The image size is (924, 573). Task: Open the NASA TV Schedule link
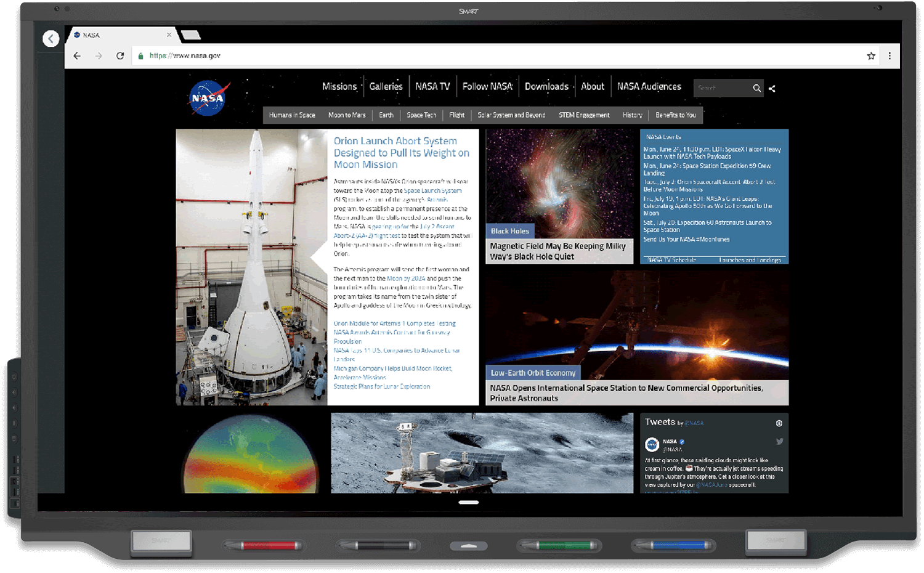point(671,260)
